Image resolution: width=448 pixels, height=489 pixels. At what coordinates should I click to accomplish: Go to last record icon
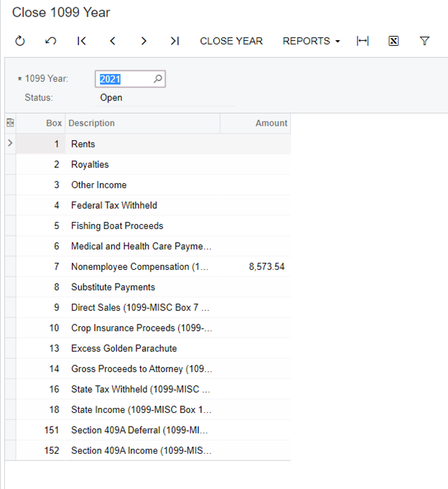(174, 41)
